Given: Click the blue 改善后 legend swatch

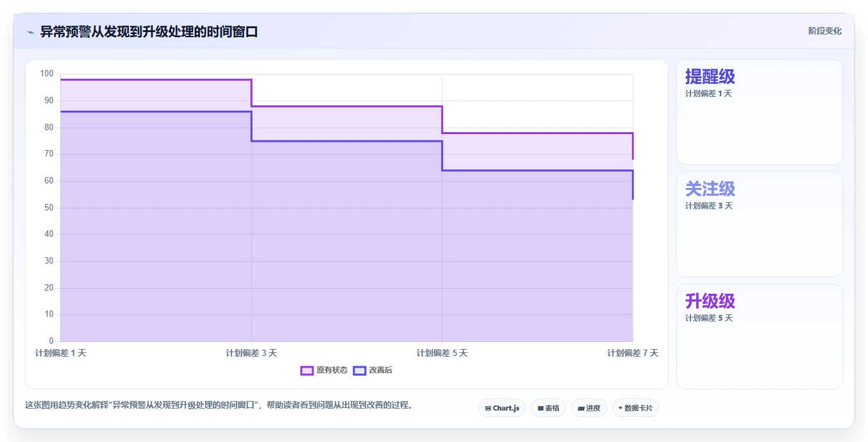Looking at the screenshot, I should tap(360, 370).
